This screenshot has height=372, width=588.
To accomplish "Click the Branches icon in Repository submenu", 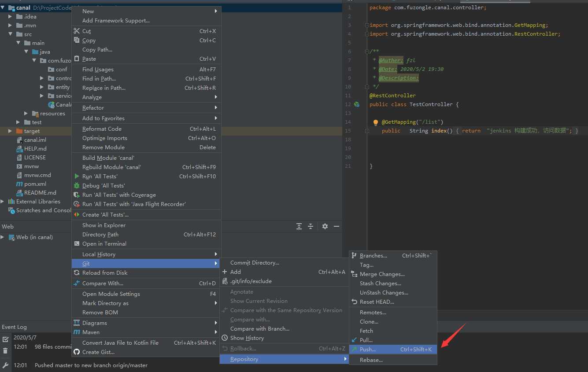I will [x=354, y=255].
